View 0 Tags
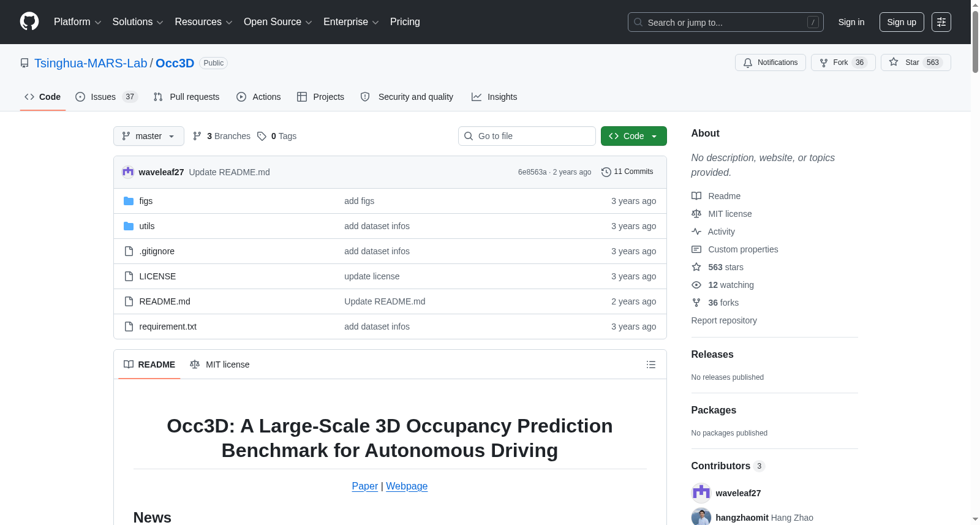The height and width of the screenshot is (525, 980). click(277, 136)
